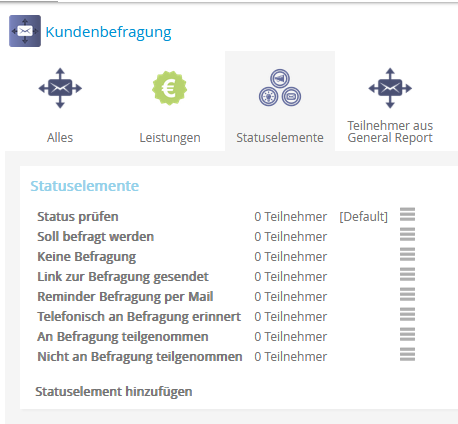Viewport: 458px width, 424px height.
Task: Click drag handle icon for Status prüfen
Action: 407,214
